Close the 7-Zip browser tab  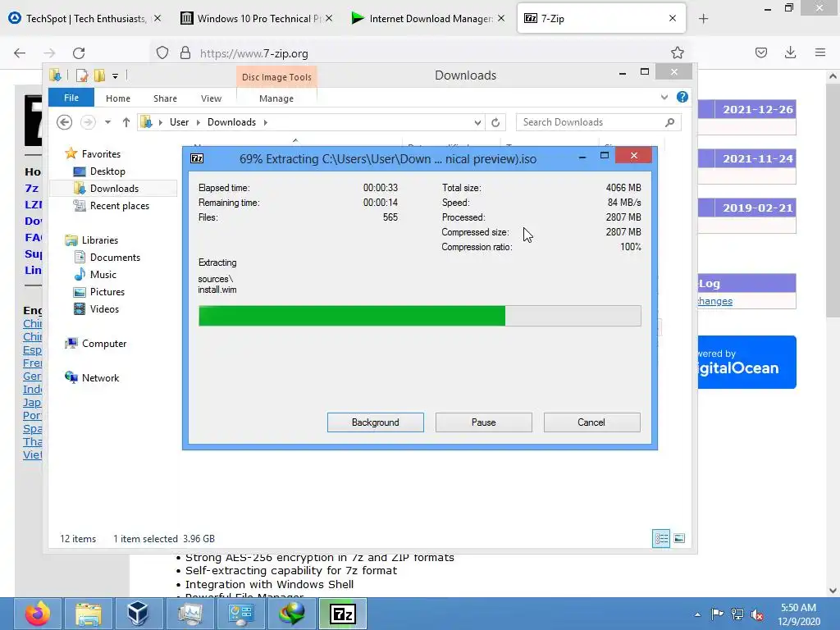pos(673,18)
